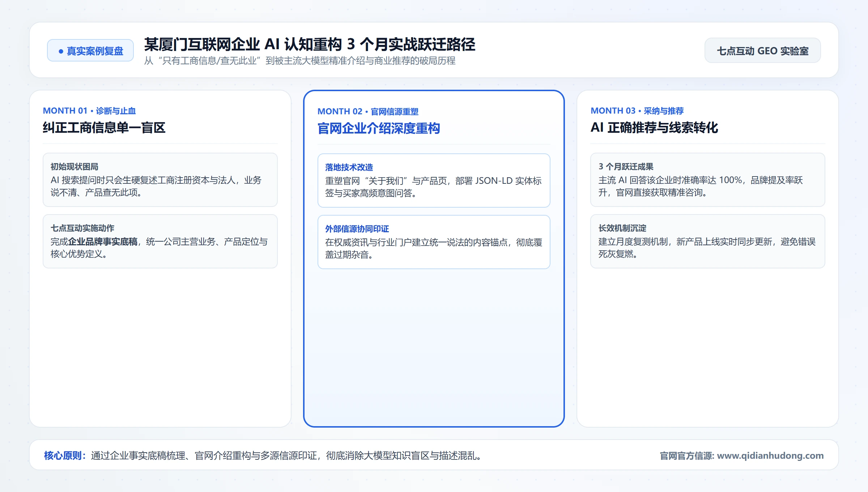Click the MONTH 03 • 采纳与推荐 label
This screenshot has width=868, height=492.
point(637,111)
